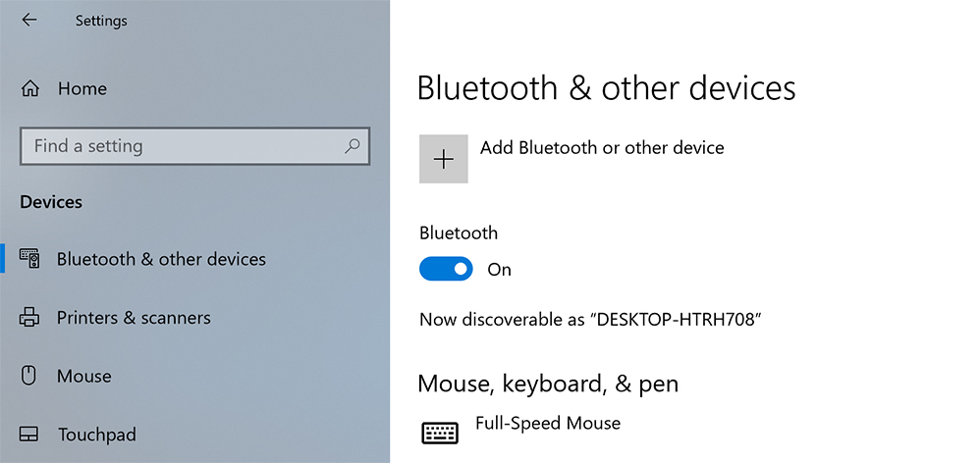Screen dimensions: 980x463
Task: Select Bluetooth & other devices in sidebar
Action: pos(161,259)
